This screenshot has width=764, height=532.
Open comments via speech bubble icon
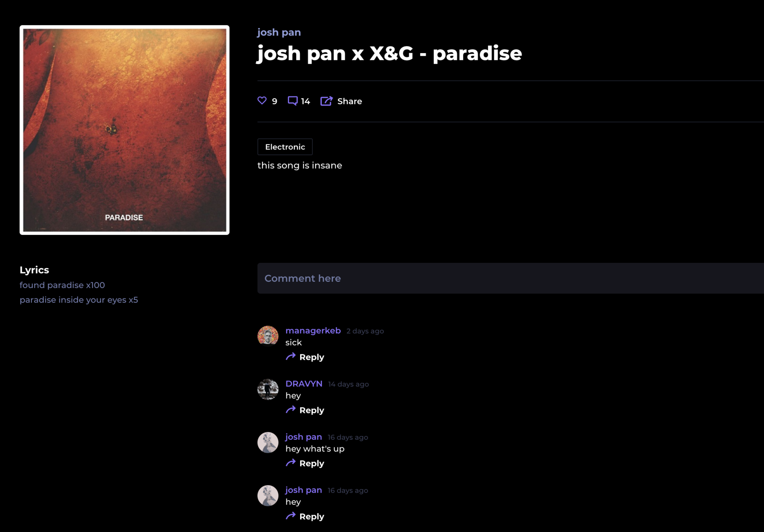[x=293, y=101]
